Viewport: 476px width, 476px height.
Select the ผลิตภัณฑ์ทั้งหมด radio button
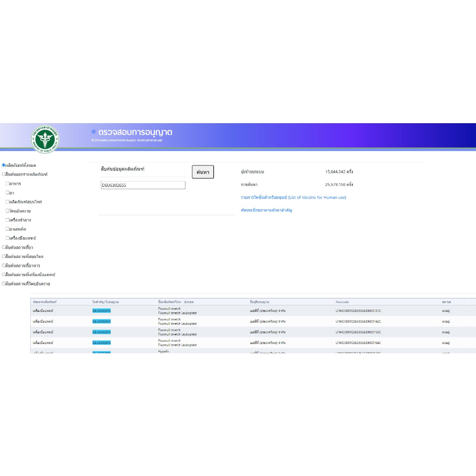coord(4,165)
